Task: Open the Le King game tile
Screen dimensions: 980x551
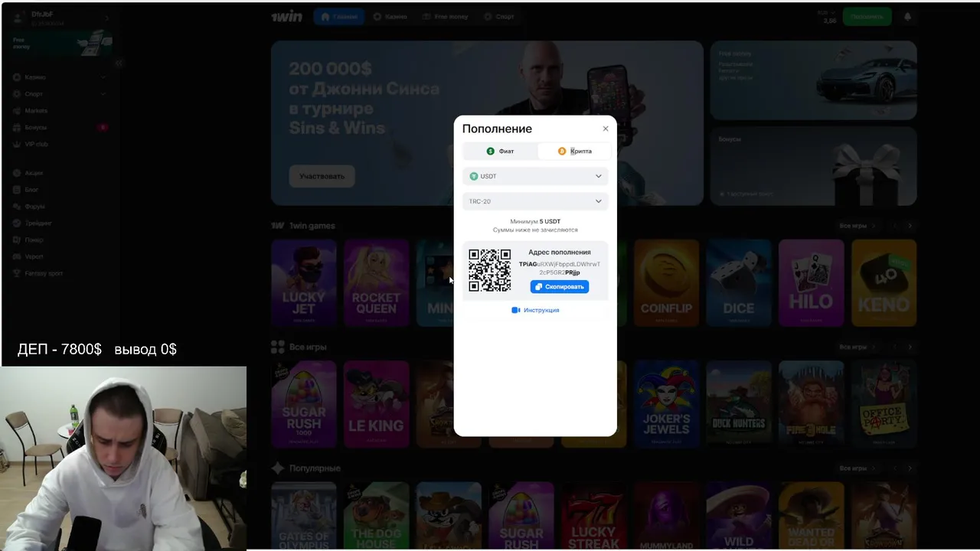Action: (376, 404)
